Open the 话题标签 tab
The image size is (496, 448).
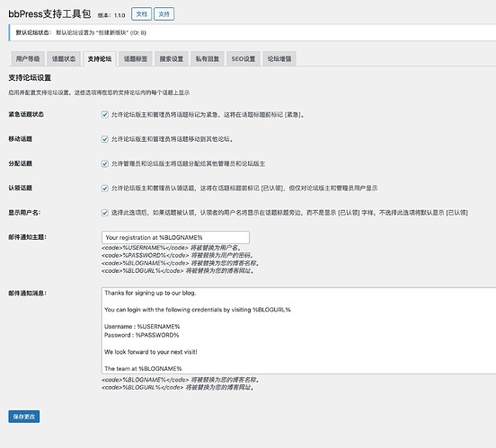tap(136, 59)
